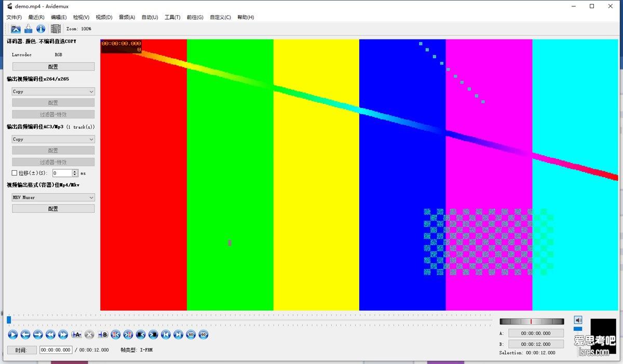623x364 pixels.
Task: Click the 帧类型: I-FRM label
Action: (x=137, y=350)
